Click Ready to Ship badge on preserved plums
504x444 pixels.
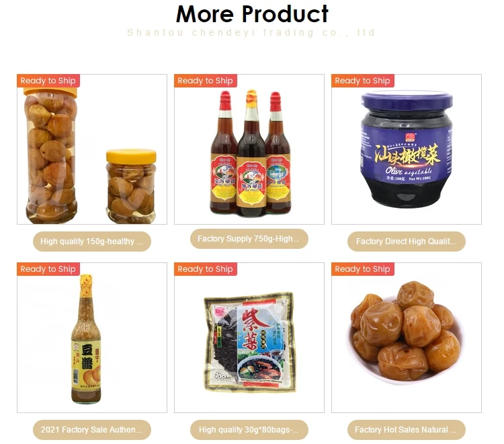coord(363,269)
